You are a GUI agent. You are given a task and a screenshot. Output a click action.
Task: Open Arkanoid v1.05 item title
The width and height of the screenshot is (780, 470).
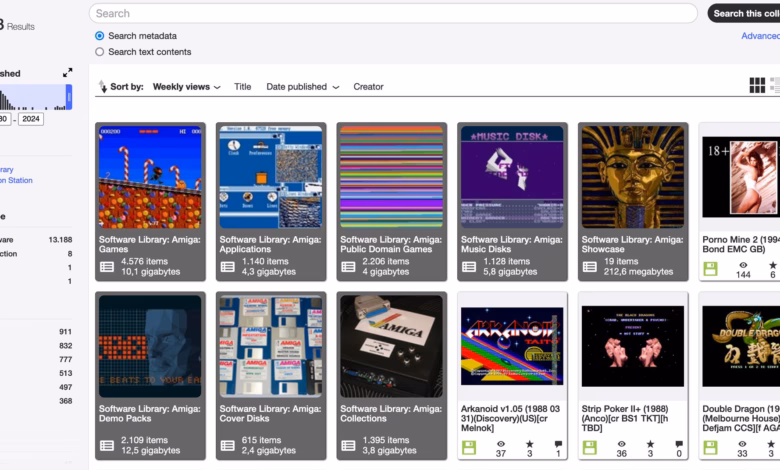510,418
